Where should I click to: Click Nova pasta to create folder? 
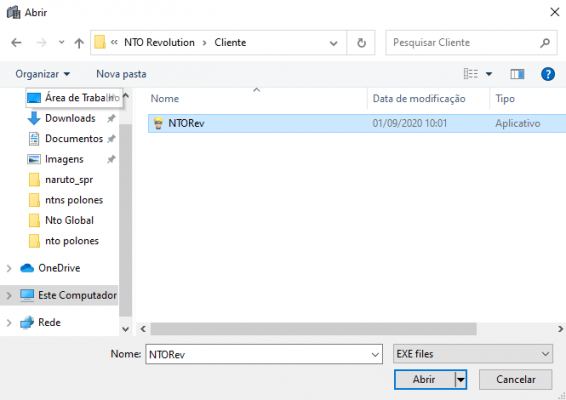pyautogui.click(x=121, y=74)
